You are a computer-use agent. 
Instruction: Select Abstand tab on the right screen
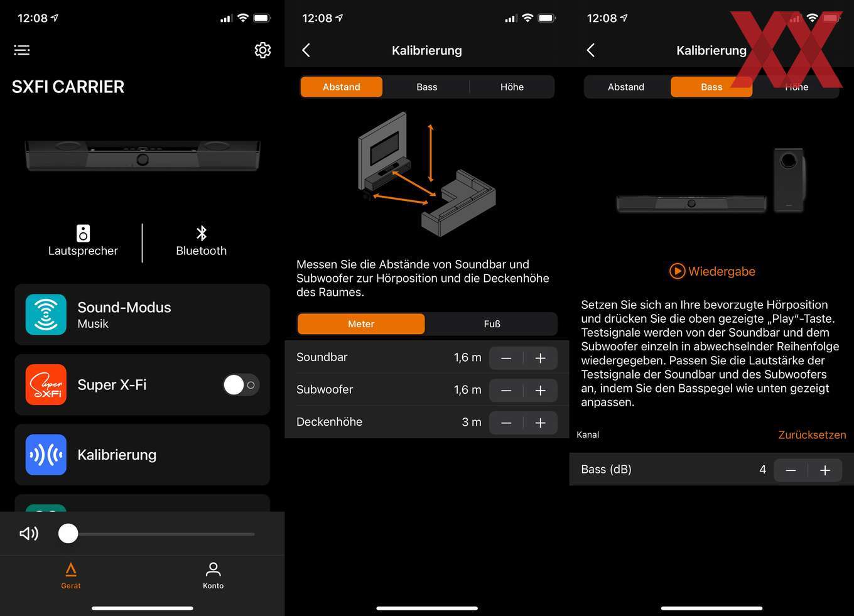tap(626, 87)
